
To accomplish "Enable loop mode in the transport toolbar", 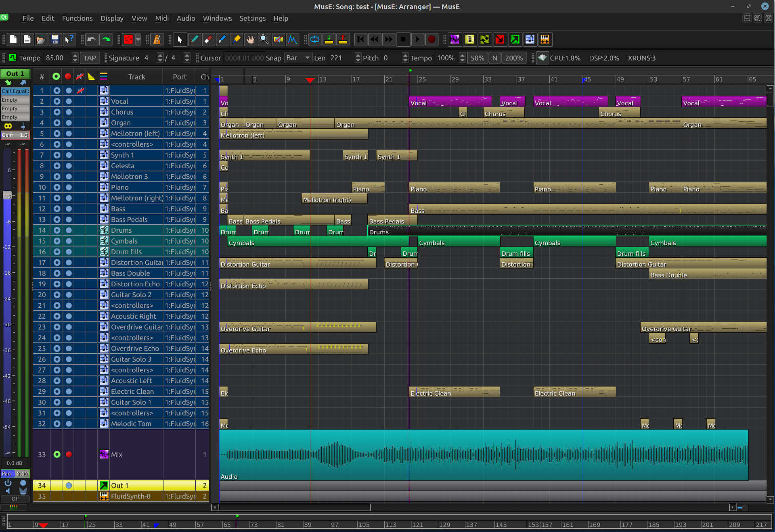I will [x=315, y=40].
